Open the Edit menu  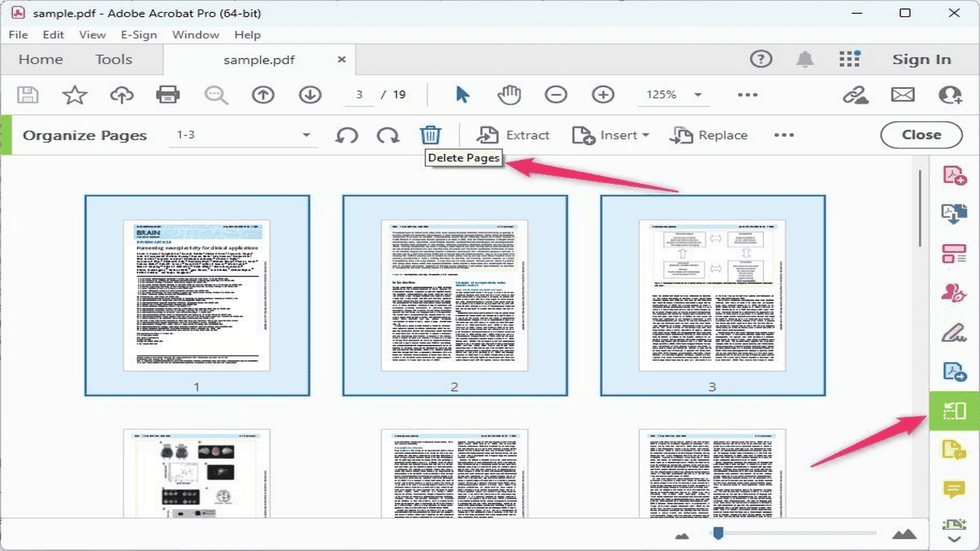[x=53, y=34]
